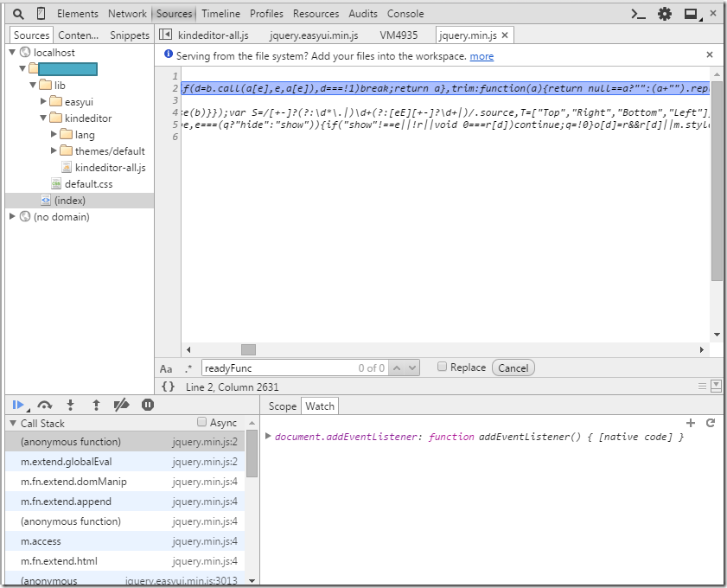727x588 pixels.
Task: Expand the (no domain) tree node
Action: tap(12, 217)
